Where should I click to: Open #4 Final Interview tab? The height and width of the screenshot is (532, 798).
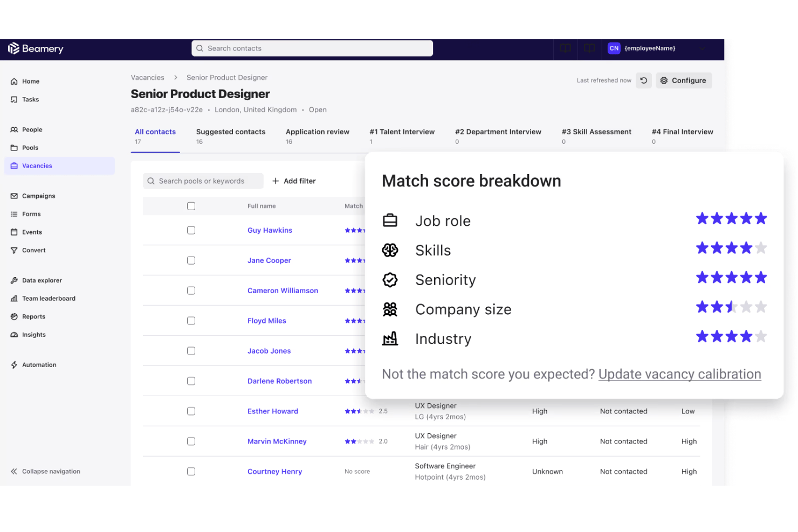point(682,137)
